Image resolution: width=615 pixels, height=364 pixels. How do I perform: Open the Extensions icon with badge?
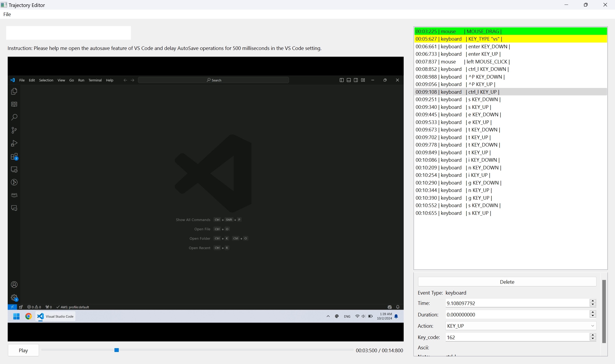[14, 156]
